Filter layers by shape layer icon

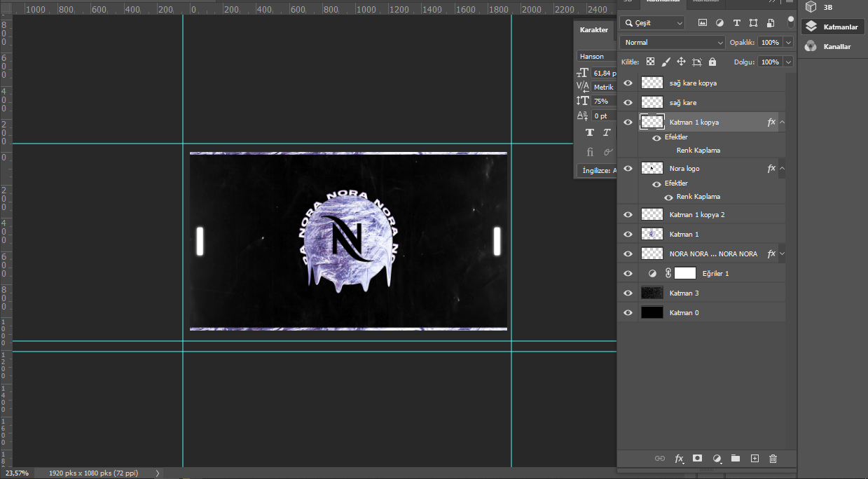[753, 23]
